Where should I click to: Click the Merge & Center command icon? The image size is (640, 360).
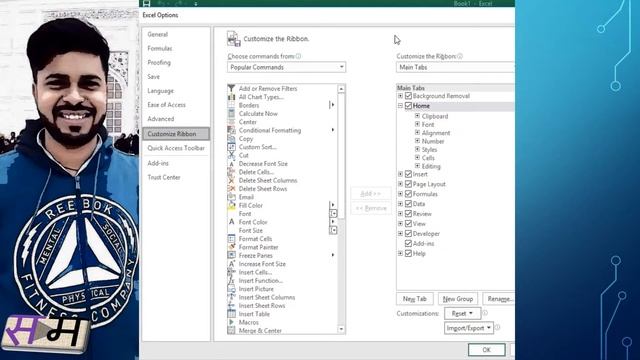coord(231,330)
